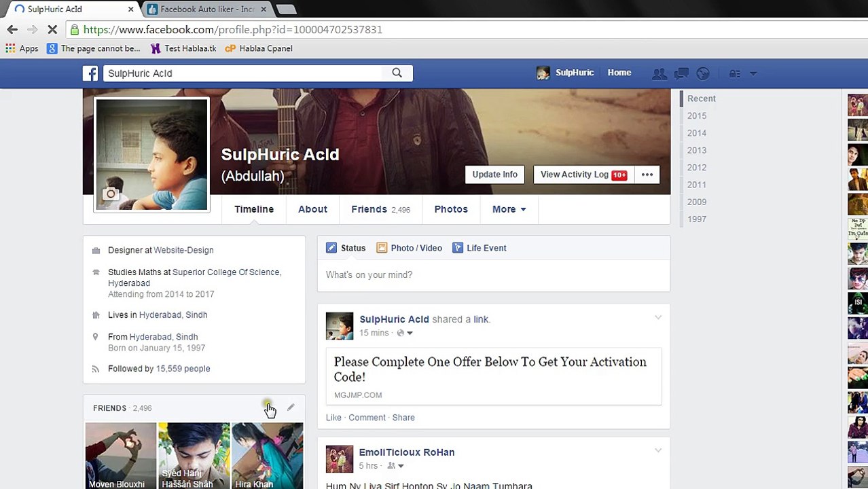Open the Photos tab
This screenshot has height=489, width=868.
click(451, 209)
